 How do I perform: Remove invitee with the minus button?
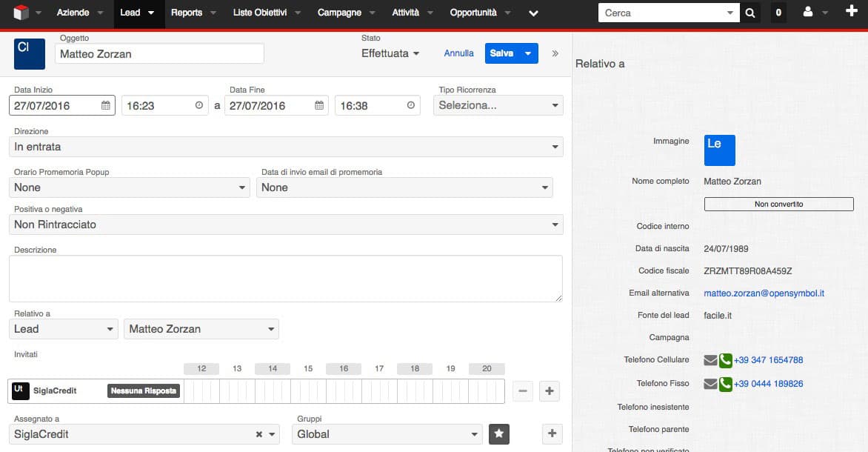tap(523, 391)
